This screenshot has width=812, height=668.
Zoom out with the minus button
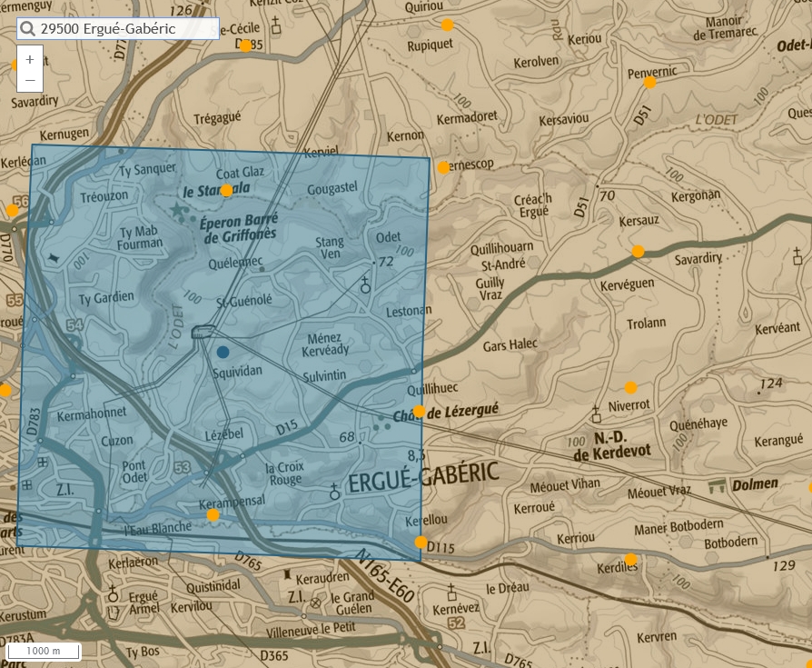pos(30,81)
